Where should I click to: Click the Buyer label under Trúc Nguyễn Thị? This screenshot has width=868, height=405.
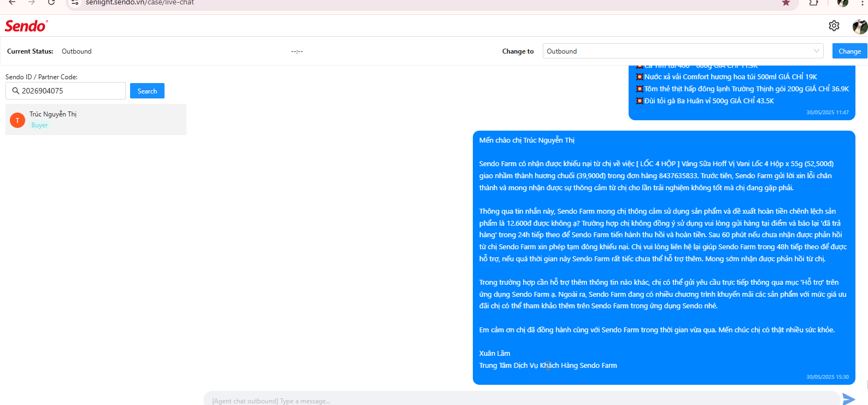tap(39, 125)
